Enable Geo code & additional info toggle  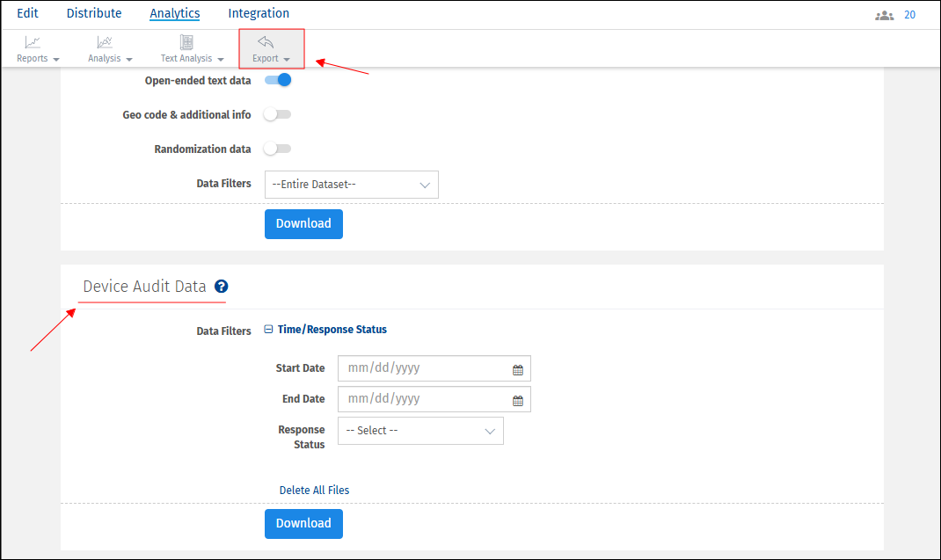click(278, 114)
